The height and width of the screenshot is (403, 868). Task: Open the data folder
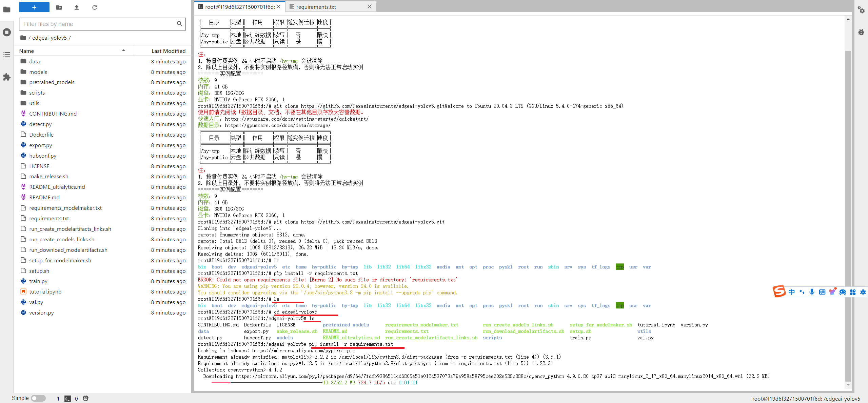coord(34,61)
